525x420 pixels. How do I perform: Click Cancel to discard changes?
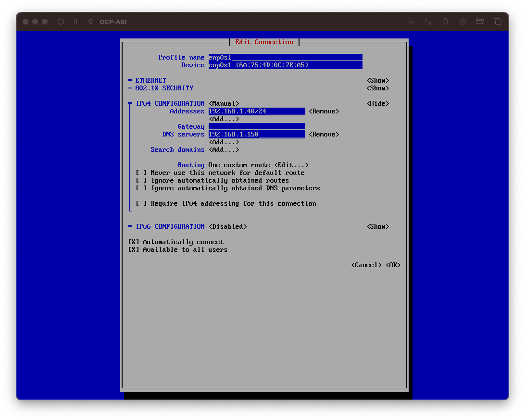[366, 265]
